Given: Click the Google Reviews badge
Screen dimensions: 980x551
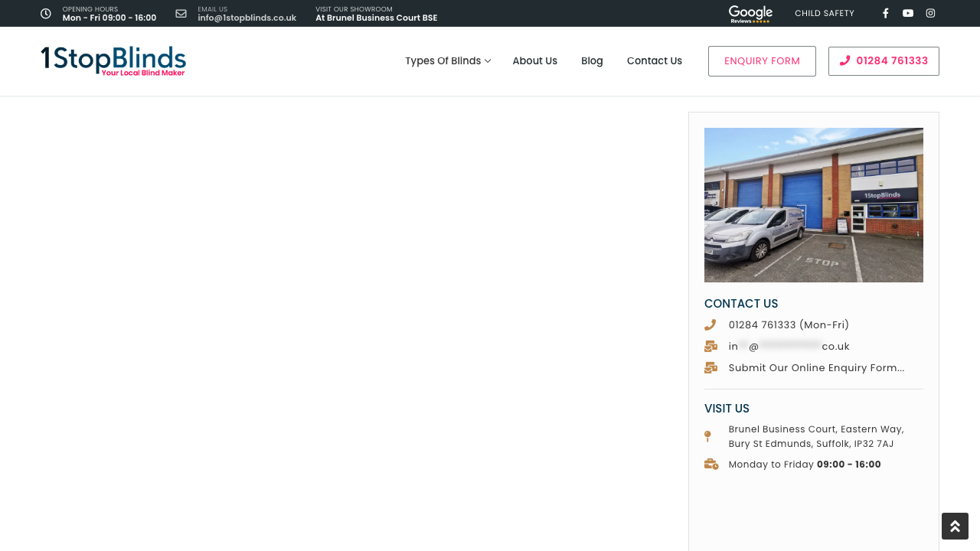Looking at the screenshot, I should [750, 13].
